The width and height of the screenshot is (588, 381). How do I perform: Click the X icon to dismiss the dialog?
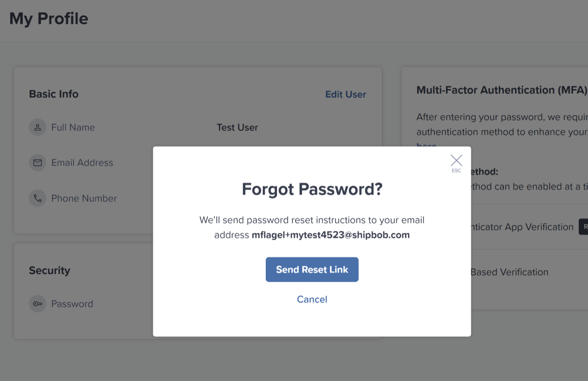[456, 160]
